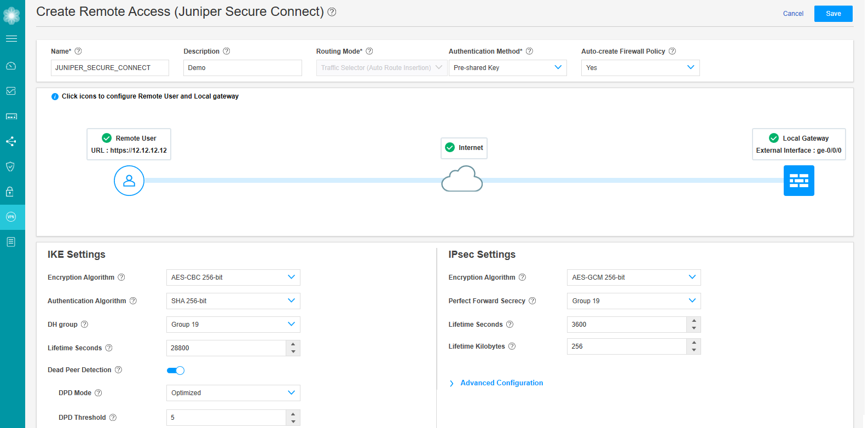Viewport: 868px width, 428px height.
Task: Click the Remote User person icon
Action: [x=129, y=181]
